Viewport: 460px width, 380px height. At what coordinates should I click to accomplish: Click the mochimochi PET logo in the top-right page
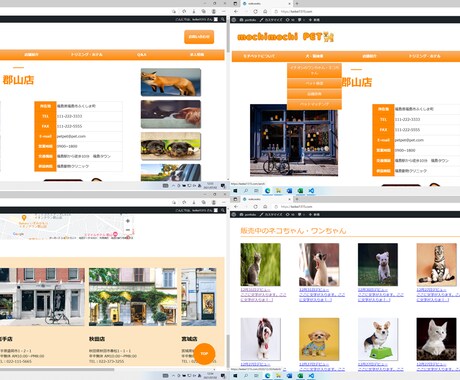285,37
